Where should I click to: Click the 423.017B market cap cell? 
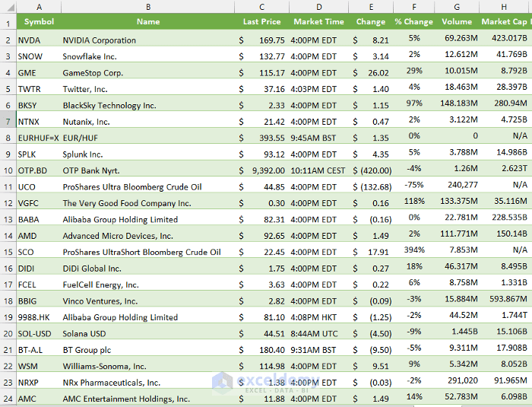click(x=505, y=38)
